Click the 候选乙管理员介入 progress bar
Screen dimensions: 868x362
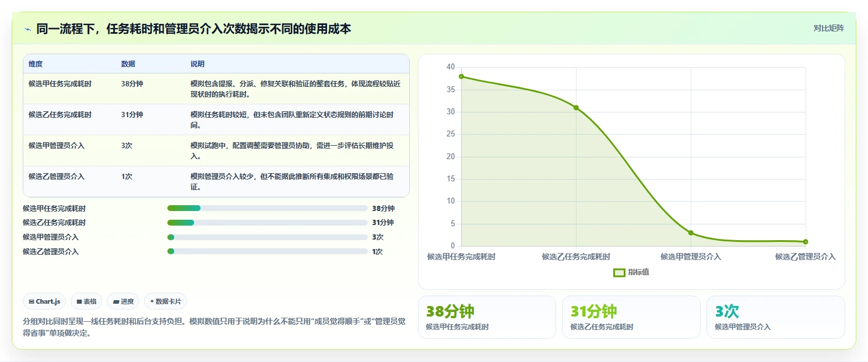tap(267, 252)
